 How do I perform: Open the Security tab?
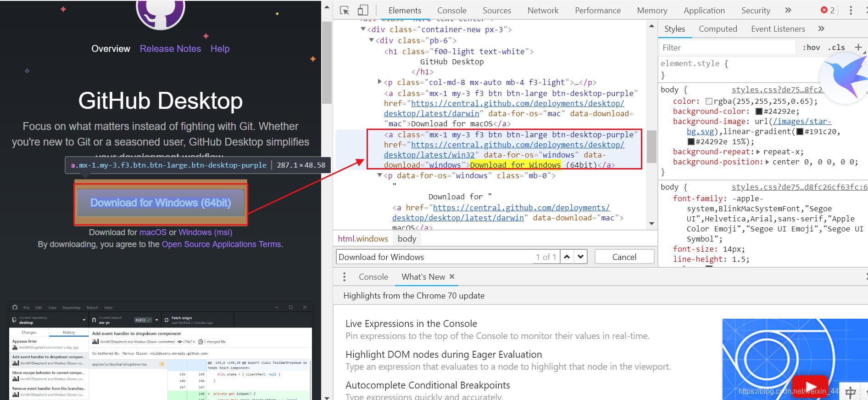point(756,10)
